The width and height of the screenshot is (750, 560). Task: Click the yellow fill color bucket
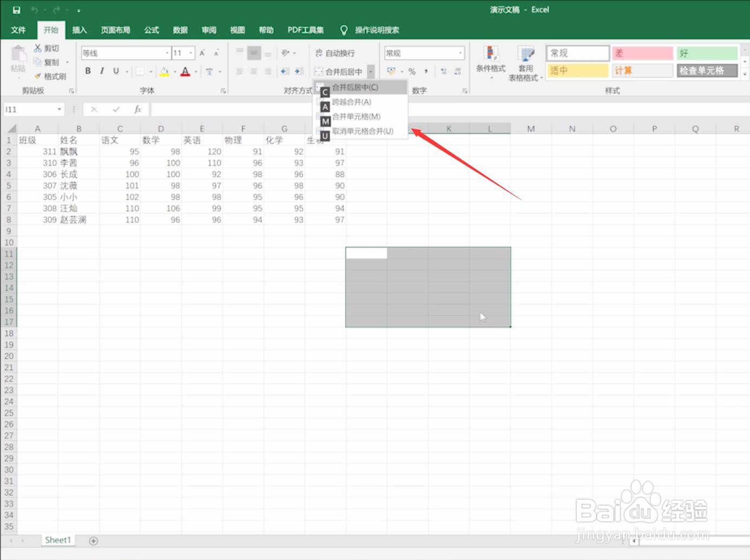click(164, 71)
